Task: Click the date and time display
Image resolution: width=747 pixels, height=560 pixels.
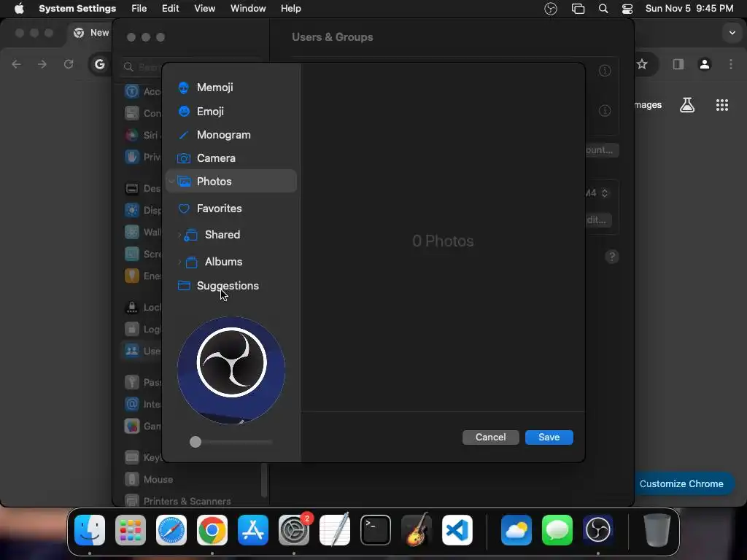Action: point(689,9)
